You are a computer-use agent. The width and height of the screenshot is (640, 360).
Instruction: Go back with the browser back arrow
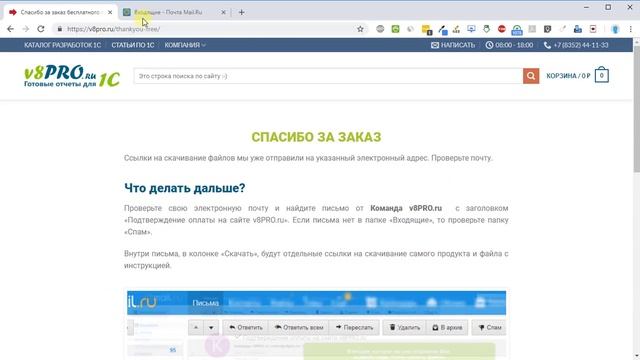tap(10, 29)
